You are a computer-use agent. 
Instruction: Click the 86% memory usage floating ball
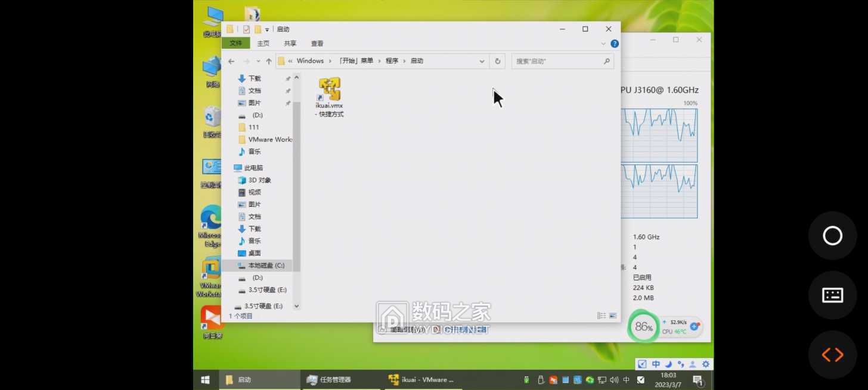pyautogui.click(x=643, y=327)
